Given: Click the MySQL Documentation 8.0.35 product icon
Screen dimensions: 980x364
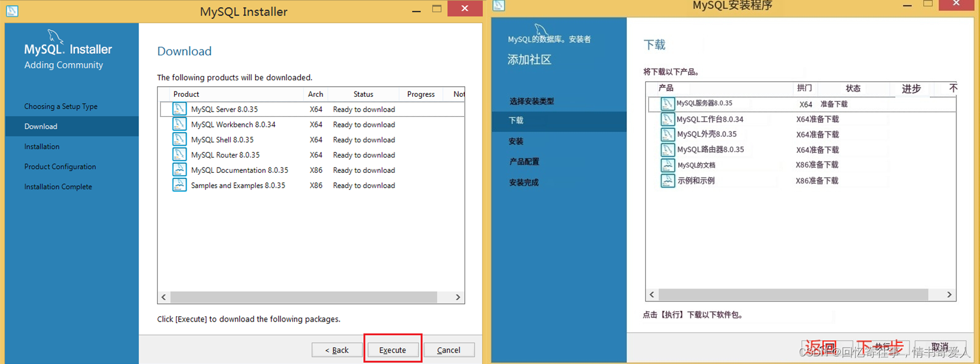Looking at the screenshot, I should tap(179, 170).
